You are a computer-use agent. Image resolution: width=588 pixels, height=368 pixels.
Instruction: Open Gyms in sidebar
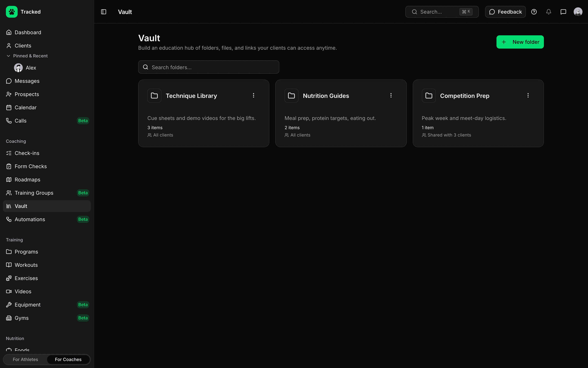click(x=47, y=318)
